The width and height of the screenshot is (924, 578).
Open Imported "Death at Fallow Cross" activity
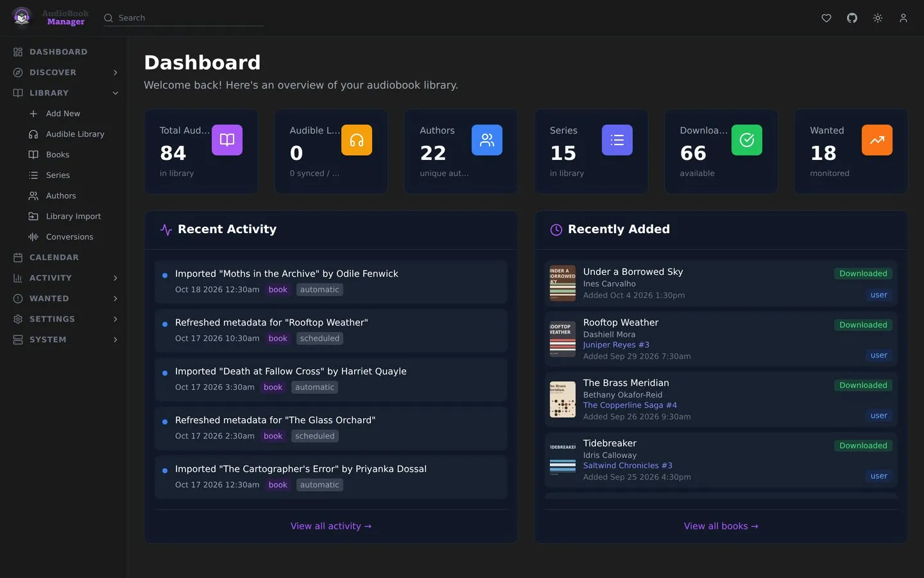(331, 380)
